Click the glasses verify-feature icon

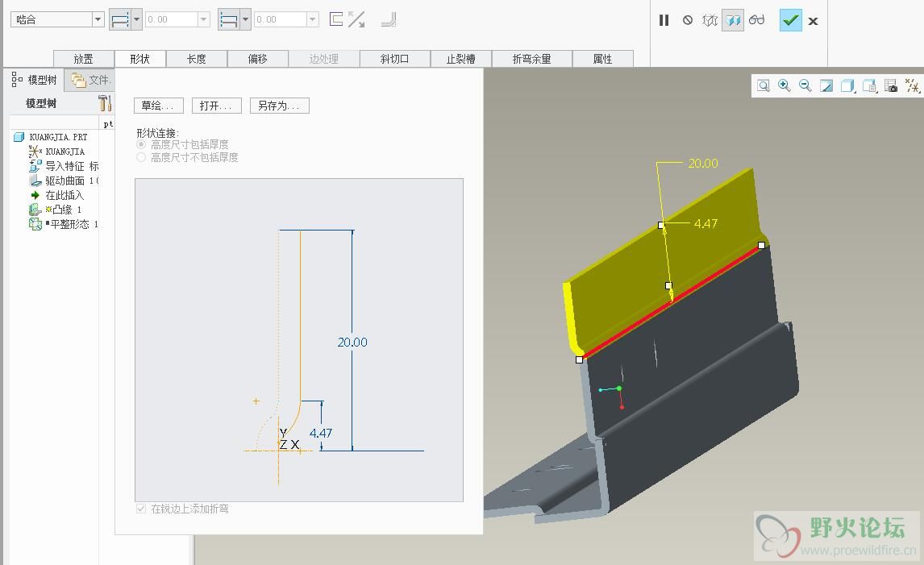pos(756,21)
